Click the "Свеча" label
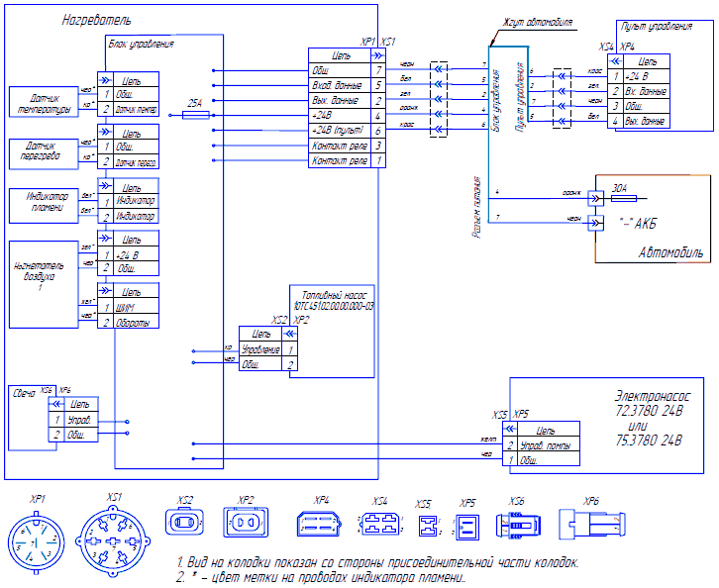Screen dimensions: 719x588 point(24,394)
